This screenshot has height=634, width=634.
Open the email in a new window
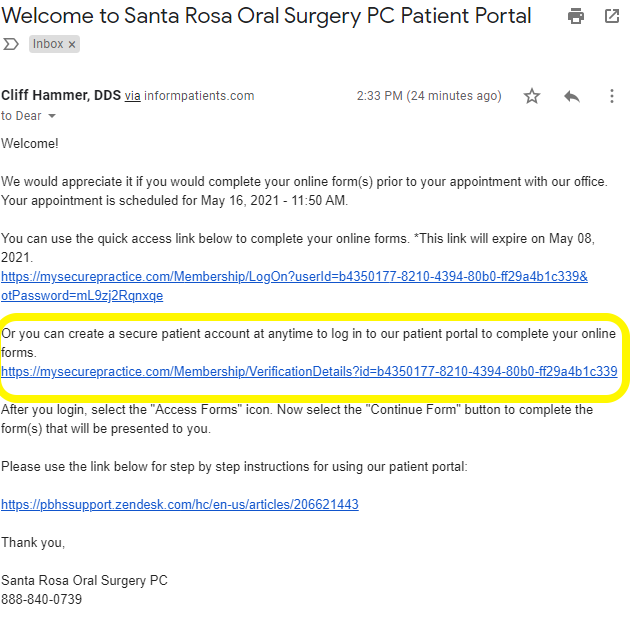pyautogui.click(x=612, y=17)
